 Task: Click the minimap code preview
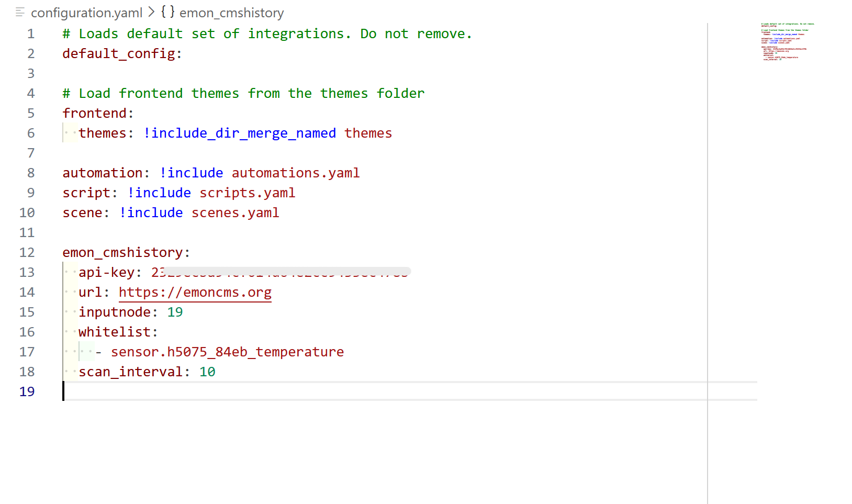pos(787,42)
